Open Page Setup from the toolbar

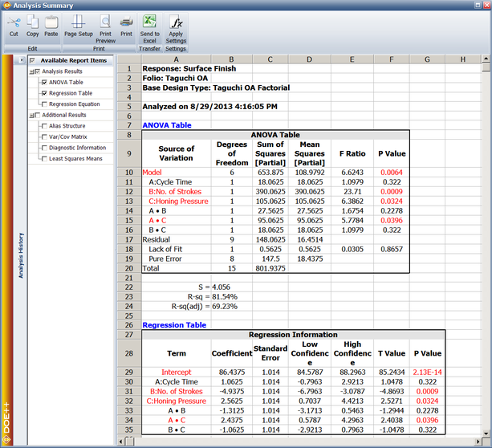(79, 26)
